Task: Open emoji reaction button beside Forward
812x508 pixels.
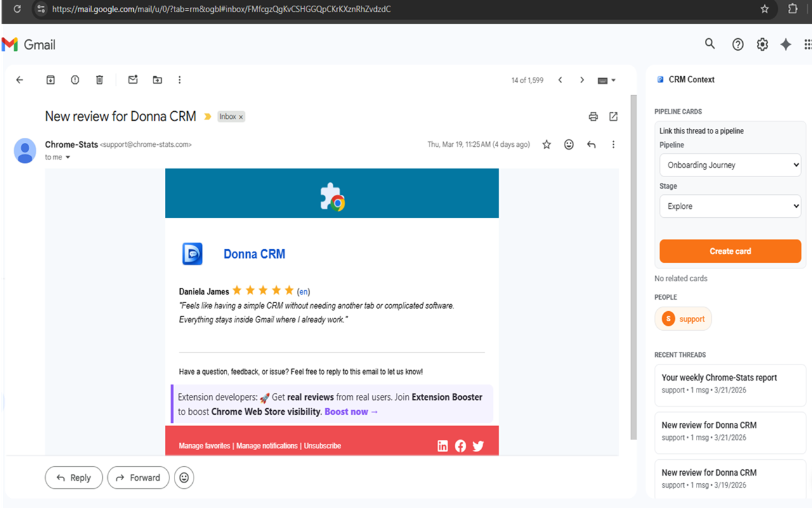Action: 184,478
